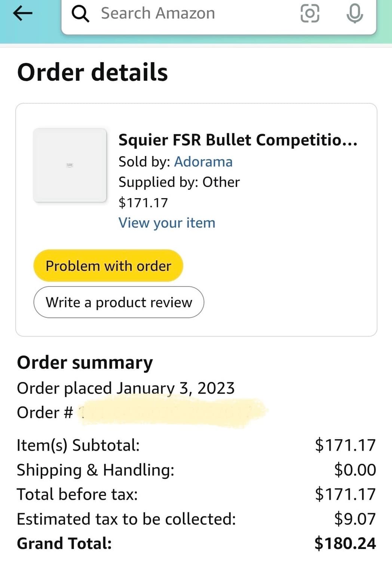Select the Order placed January 3, 2023 text

click(126, 388)
